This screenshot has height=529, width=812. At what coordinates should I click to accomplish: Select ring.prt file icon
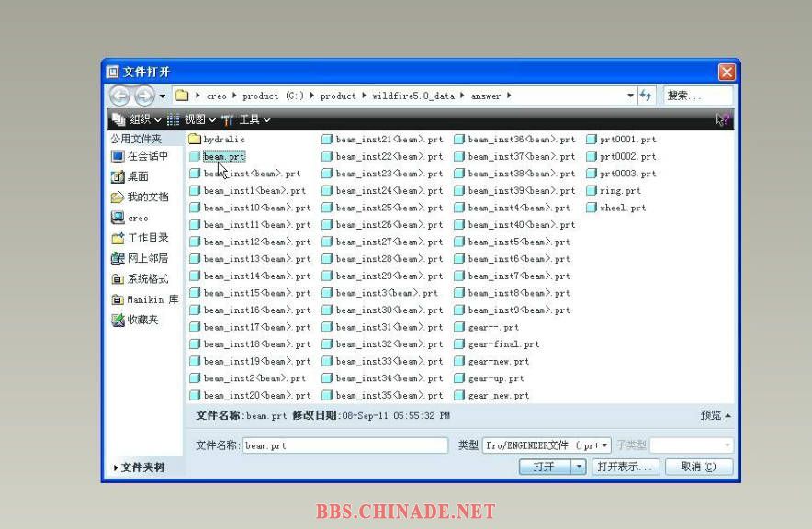pos(592,190)
